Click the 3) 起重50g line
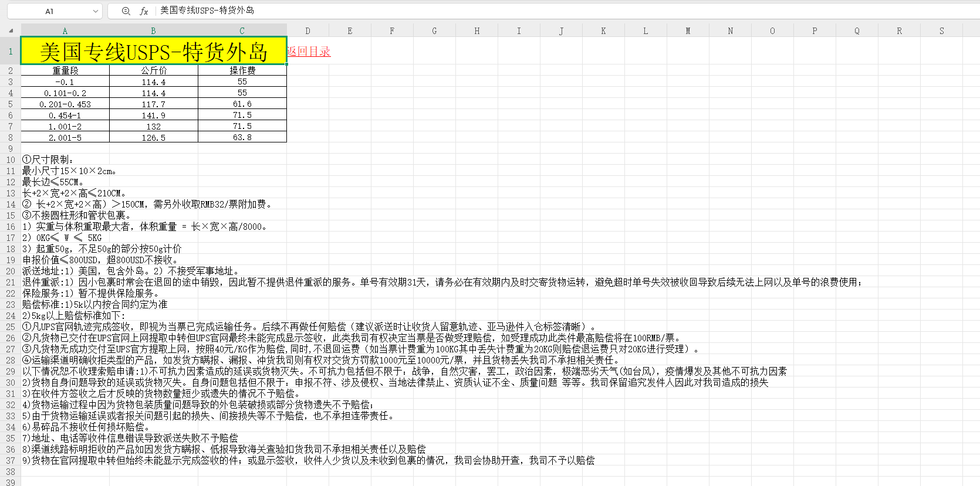 [x=102, y=249]
